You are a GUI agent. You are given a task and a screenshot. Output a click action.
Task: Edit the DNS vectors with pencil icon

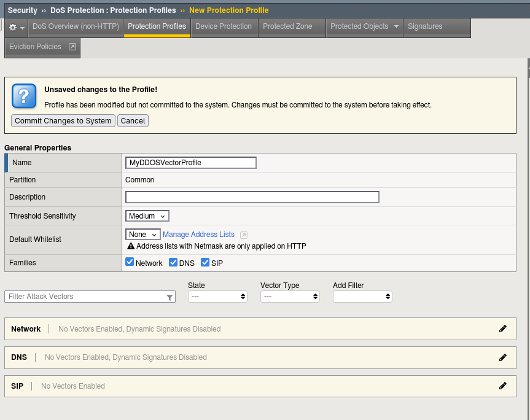click(503, 357)
